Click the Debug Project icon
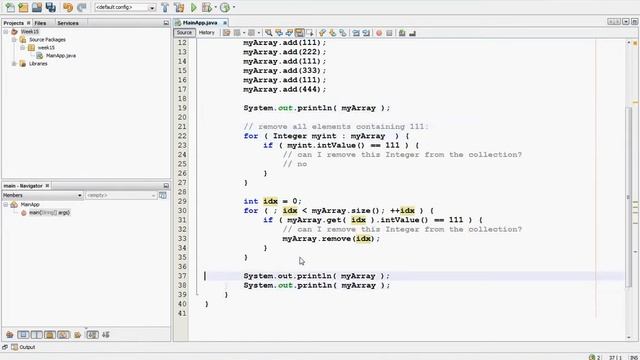Image resolution: width=640 pixels, height=360 pixels. point(207,7)
